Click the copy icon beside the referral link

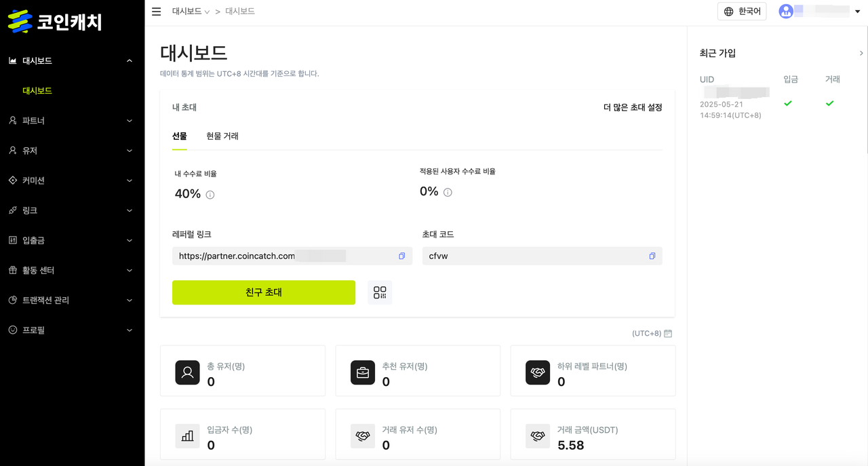point(401,256)
